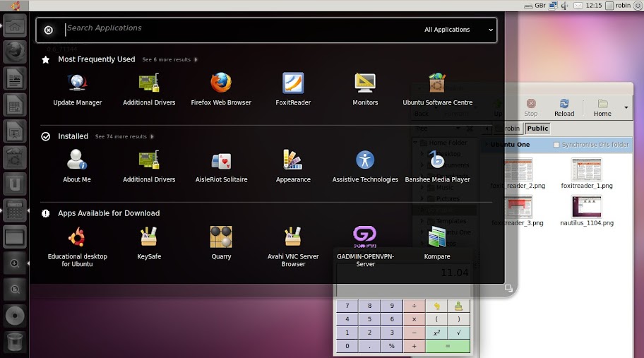
Task: Click the Ubuntu logo button
Action: tap(15, 6)
